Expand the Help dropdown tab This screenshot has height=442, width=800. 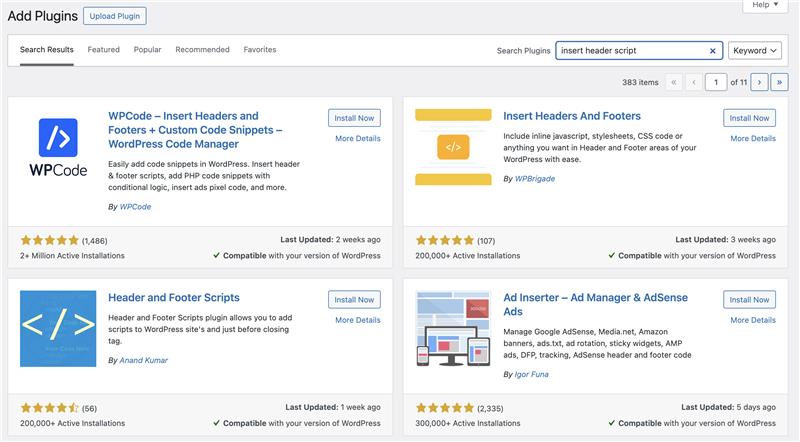coord(765,5)
